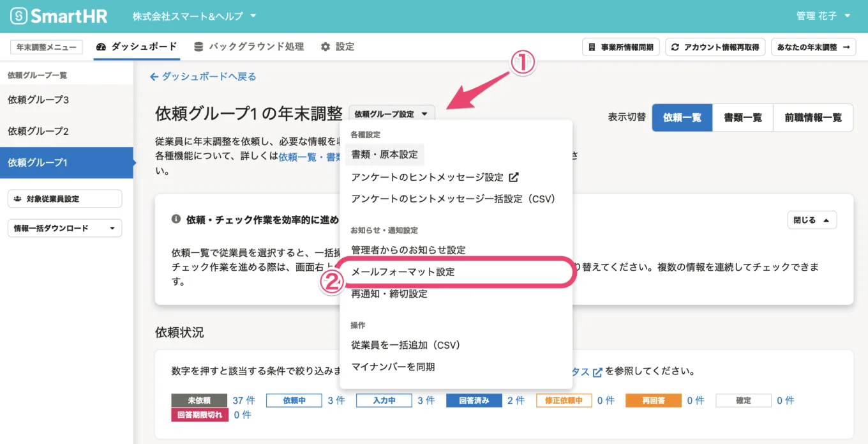Viewport: 868px width, 444px height.
Task: Filter by 未依頼 count 37 件
Action: tap(244, 401)
